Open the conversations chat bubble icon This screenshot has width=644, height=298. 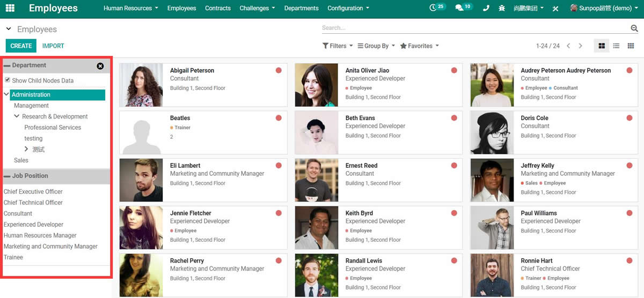[459, 8]
